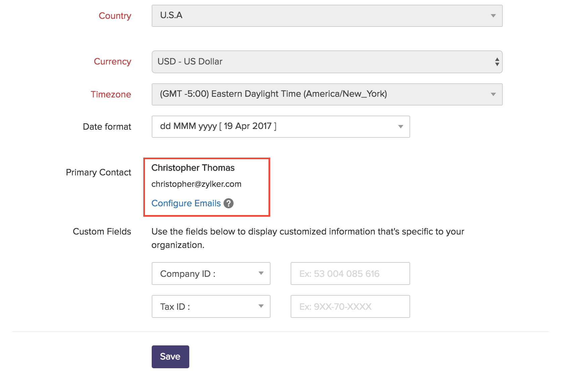Click the Timezone dropdown arrow icon
Viewport: 588px width, 379px height.
pyautogui.click(x=493, y=94)
